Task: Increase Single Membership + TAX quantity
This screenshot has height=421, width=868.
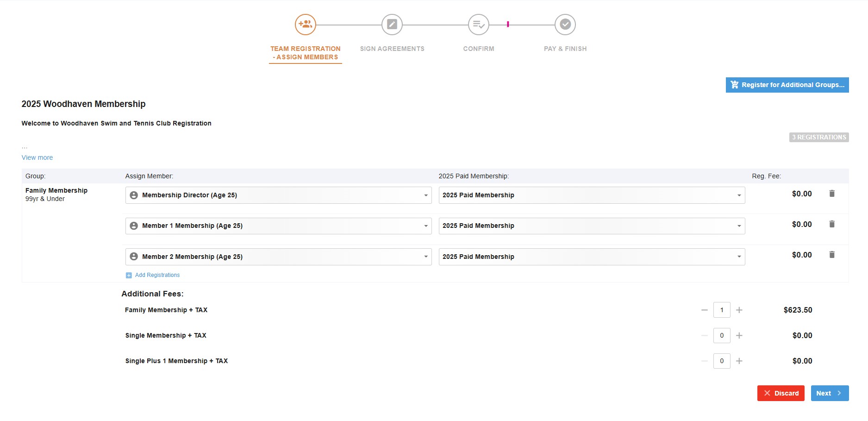Action: (739, 336)
